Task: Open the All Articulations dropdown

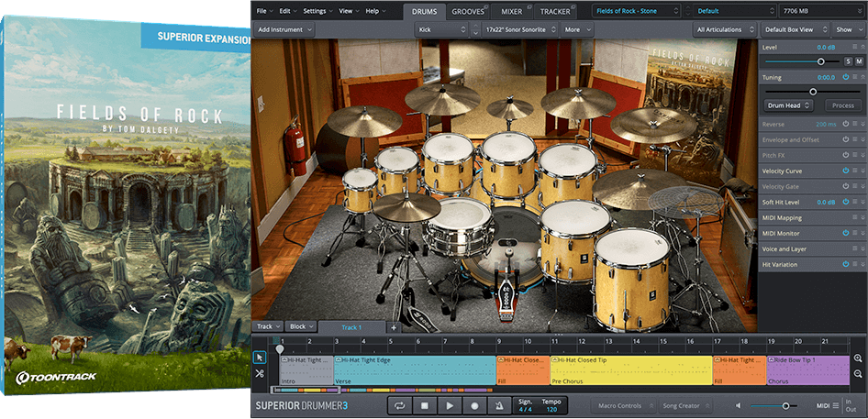Action: click(723, 29)
